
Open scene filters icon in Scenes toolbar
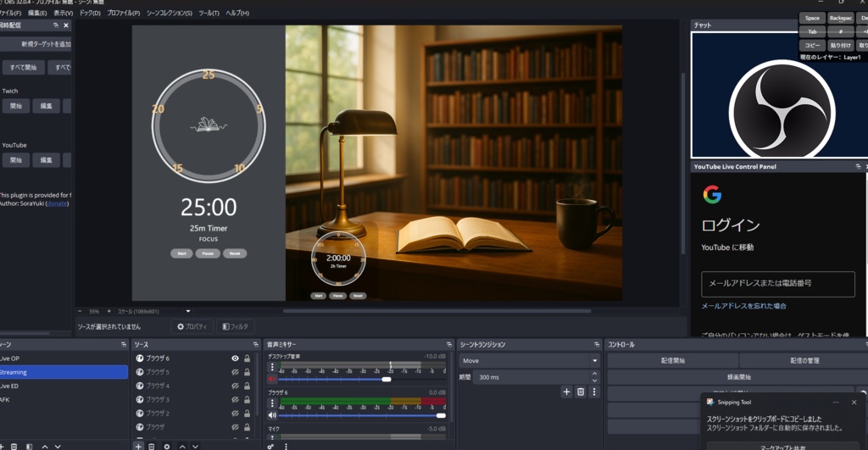coord(29,446)
